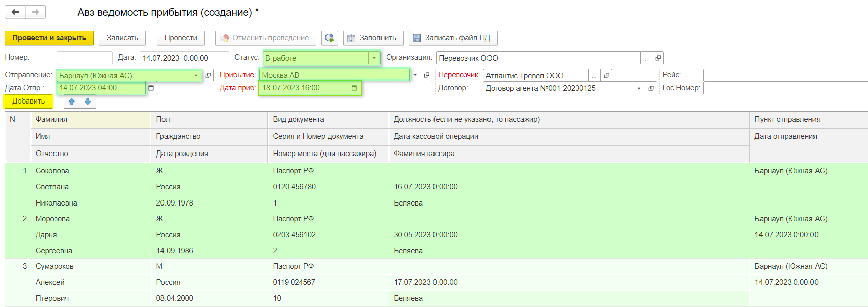Click the forward navigation arrow

click(x=35, y=12)
